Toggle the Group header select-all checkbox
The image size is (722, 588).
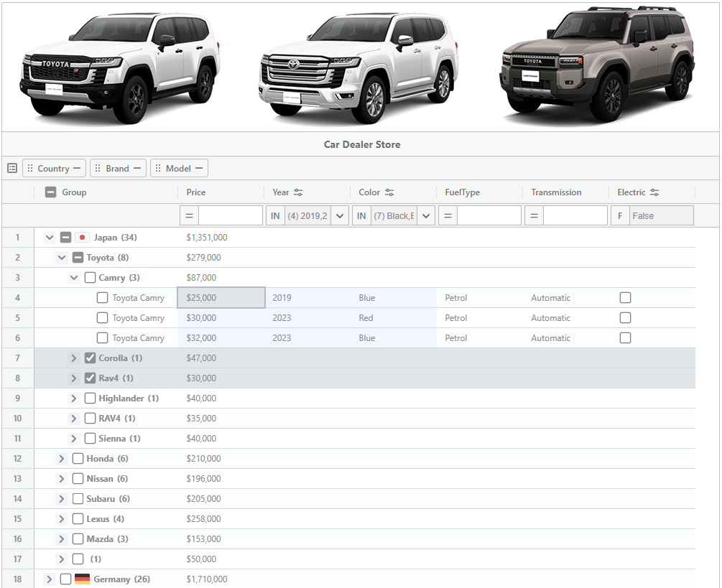pyautogui.click(x=51, y=192)
